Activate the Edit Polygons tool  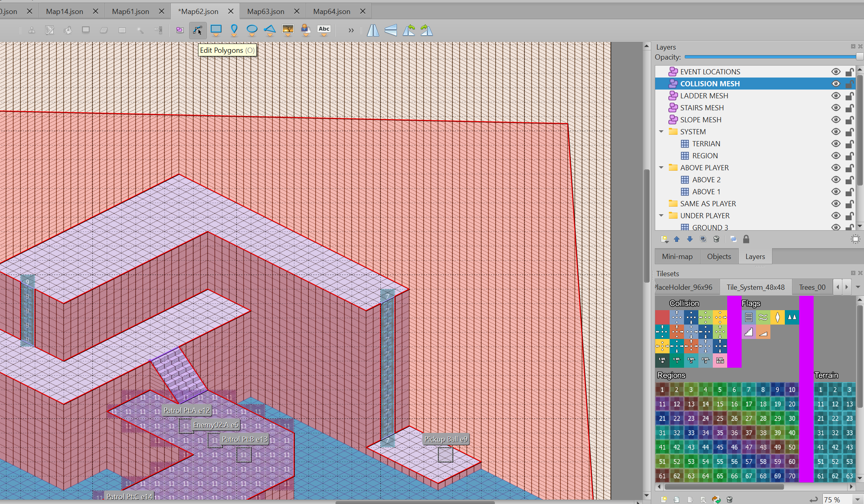point(198,30)
